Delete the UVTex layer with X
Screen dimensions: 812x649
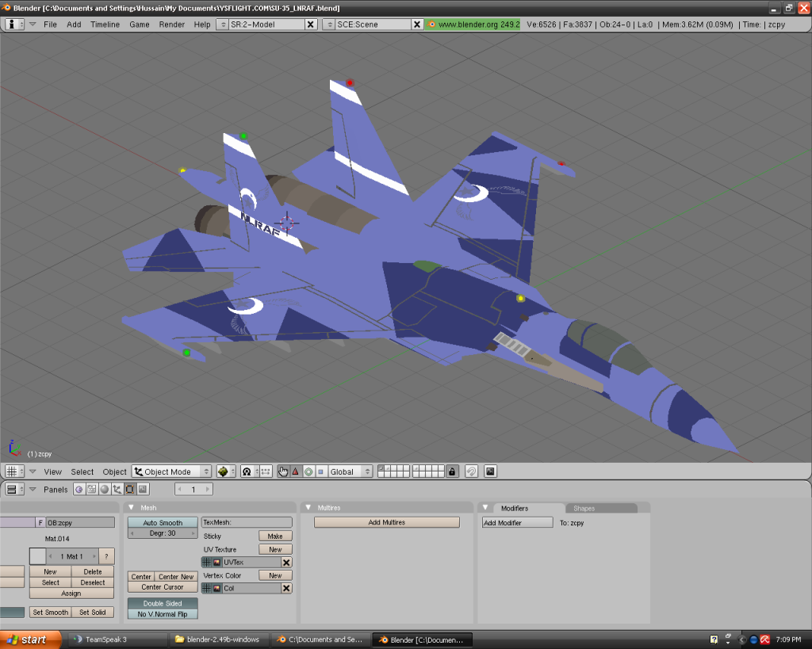[286, 562]
